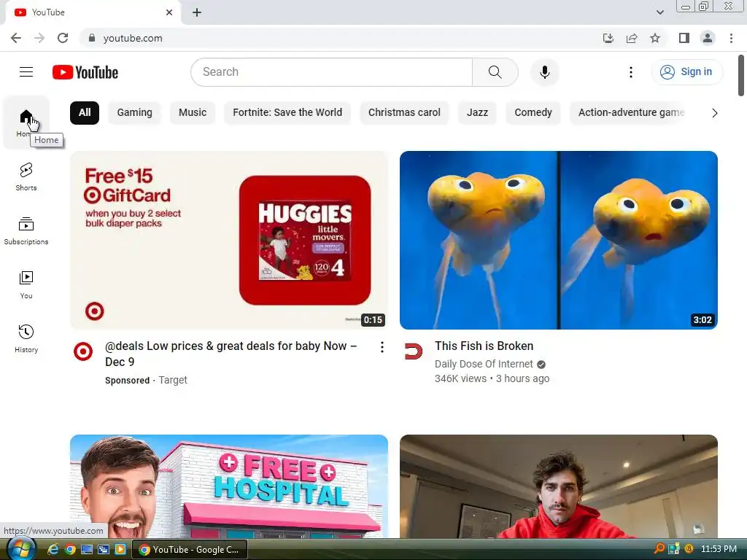Go to Shorts in the sidebar
Viewport: 747px width, 560px height.
click(26, 176)
